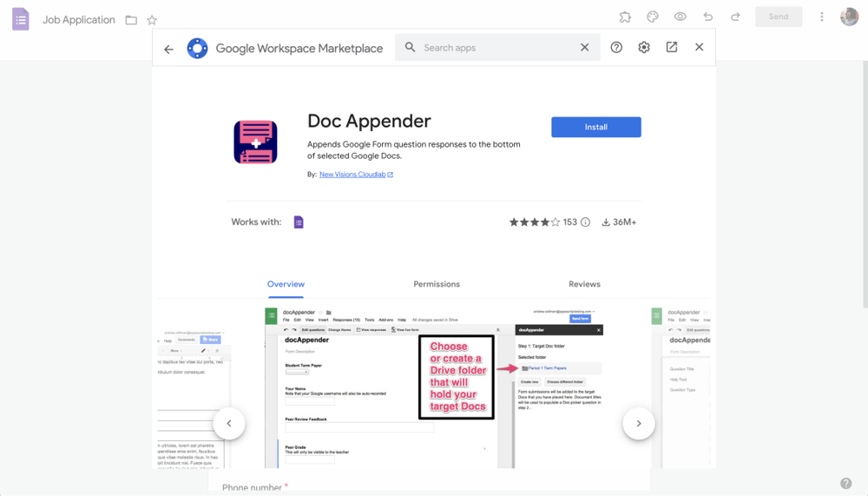Star the Job Application form
Screen dimensions: 868x496
click(152, 21)
